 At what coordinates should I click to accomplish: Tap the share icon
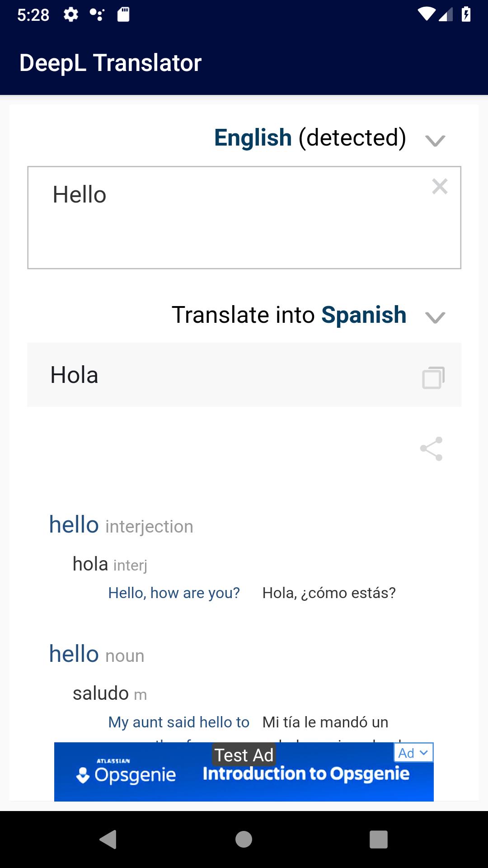(x=432, y=449)
